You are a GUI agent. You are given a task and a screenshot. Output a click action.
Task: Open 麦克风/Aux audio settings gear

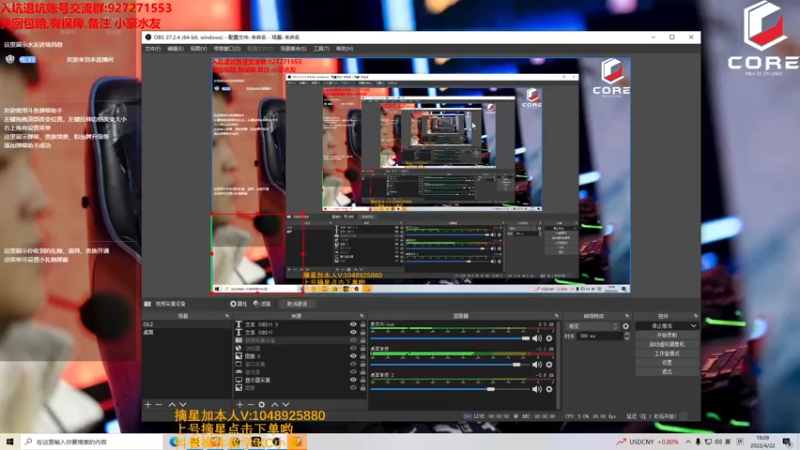click(x=549, y=338)
